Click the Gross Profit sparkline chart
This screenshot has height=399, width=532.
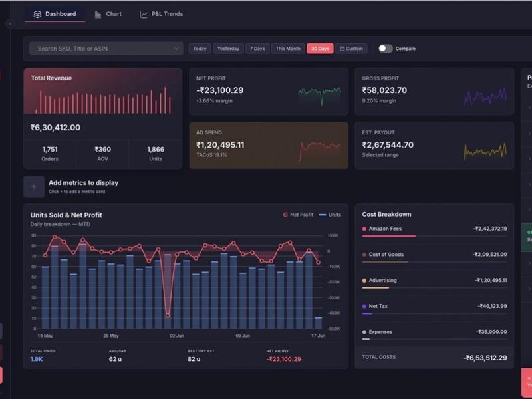coord(485,96)
